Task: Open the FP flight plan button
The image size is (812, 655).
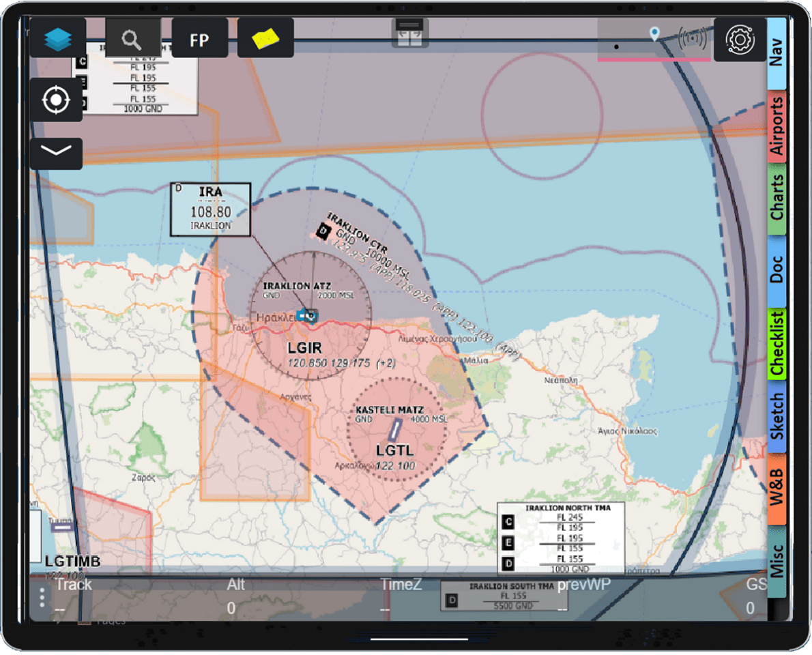Action: pyautogui.click(x=199, y=39)
